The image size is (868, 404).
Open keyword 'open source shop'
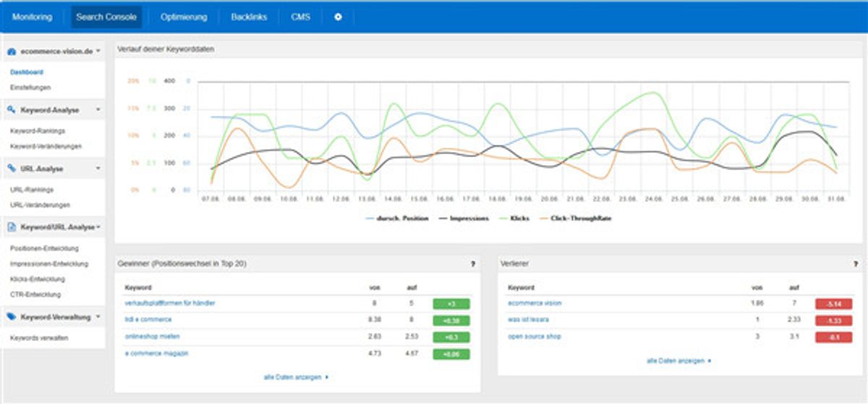coord(534,337)
